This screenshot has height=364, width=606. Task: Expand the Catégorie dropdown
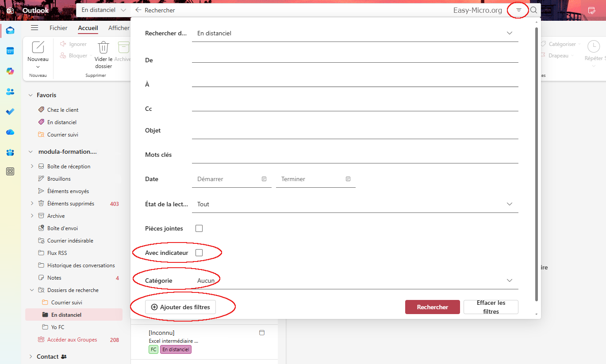click(x=509, y=281)
